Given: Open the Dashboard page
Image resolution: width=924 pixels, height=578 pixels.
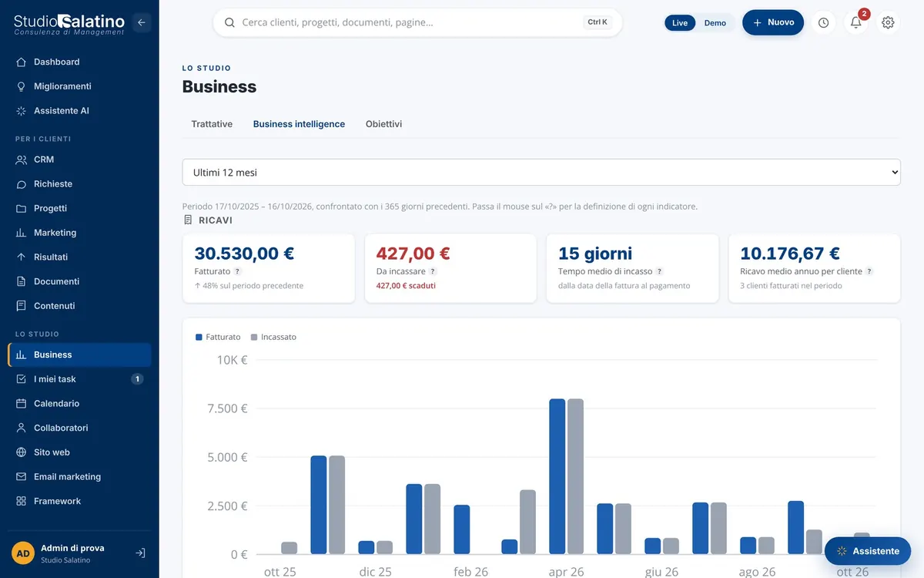Looking at the screenshot, I should [x=79, y=62].
